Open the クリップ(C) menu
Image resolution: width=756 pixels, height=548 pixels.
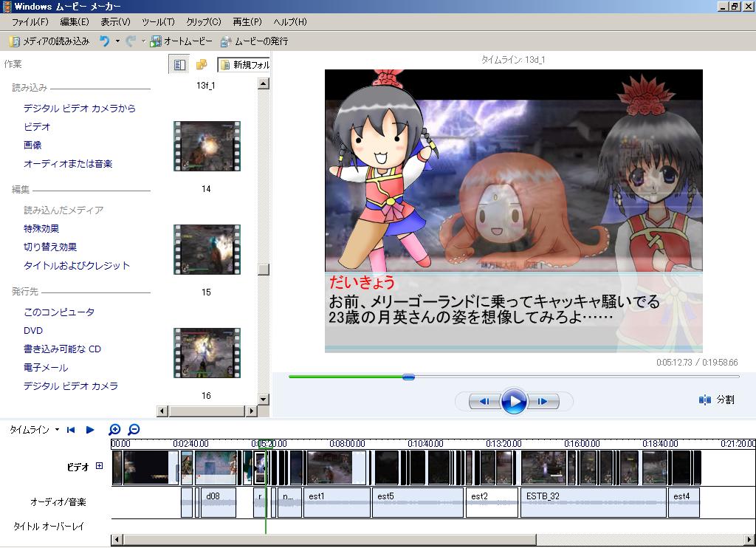coord(204,22)
